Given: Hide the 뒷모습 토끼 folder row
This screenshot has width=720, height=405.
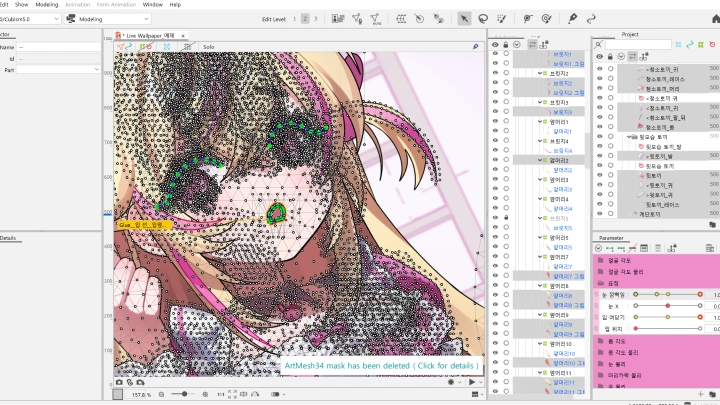Looking at the screenshot, I should coord(599,137).
